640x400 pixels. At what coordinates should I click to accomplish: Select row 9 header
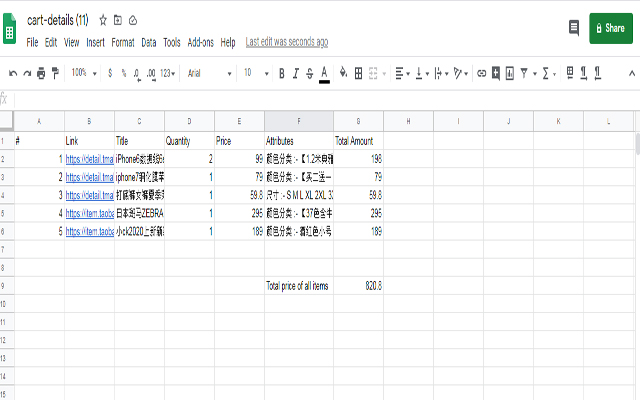tap(7, 285)
